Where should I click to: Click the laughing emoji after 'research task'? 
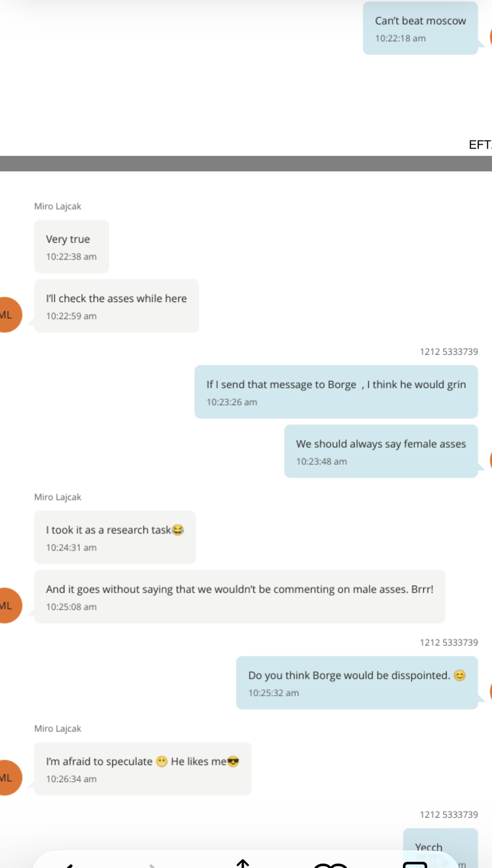[x=178, y=530]
